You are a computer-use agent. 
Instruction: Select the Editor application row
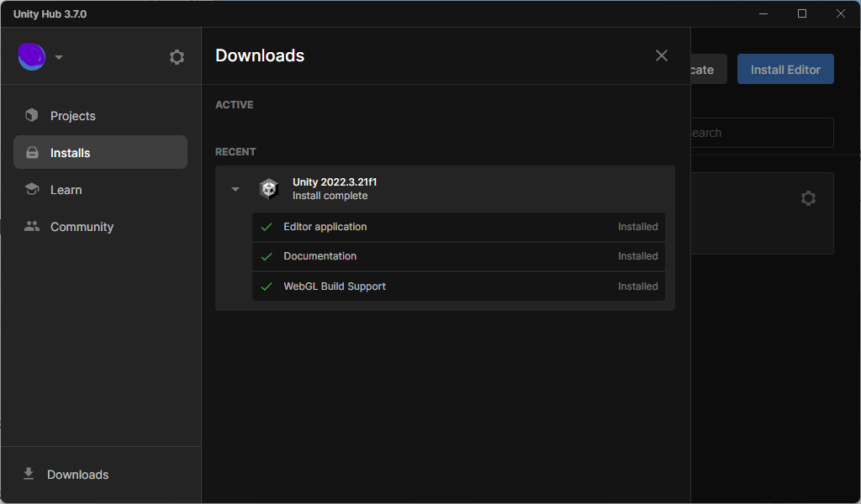pos(458,227)
